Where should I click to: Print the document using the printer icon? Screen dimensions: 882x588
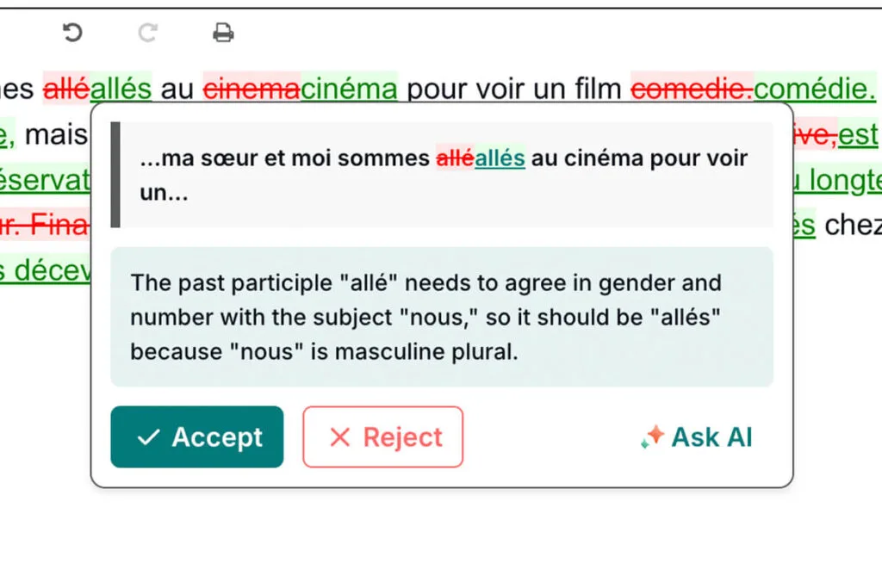(x=223, y=33)
